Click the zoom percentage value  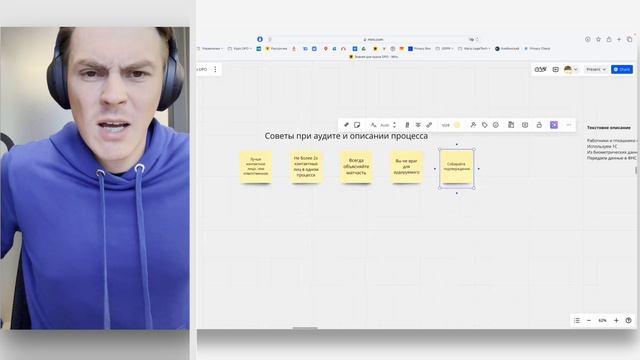pos(602,321)
